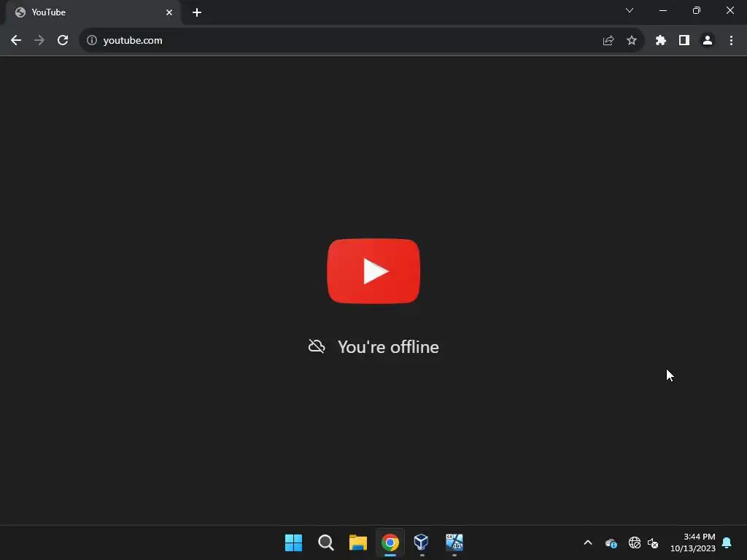
Task: Open a new tab with plus button
Action: tap(197, 12)
